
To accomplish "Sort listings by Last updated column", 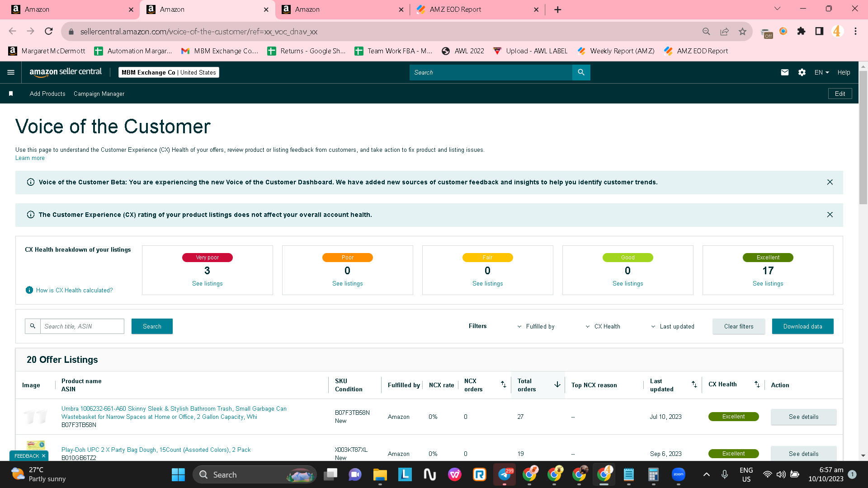I will click(x=694, y=385).
